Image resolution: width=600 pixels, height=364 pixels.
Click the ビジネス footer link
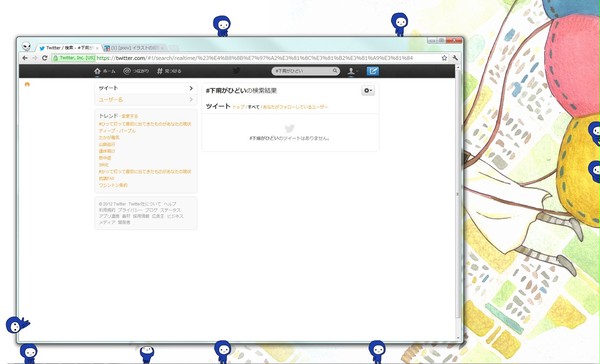tap(175, 216)
